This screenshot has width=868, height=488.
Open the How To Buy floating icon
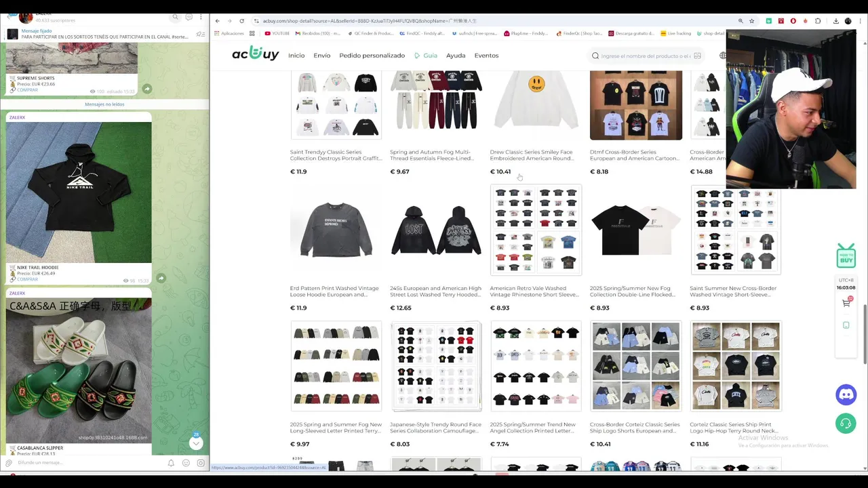pyautogui.click(x=846, y=256)
